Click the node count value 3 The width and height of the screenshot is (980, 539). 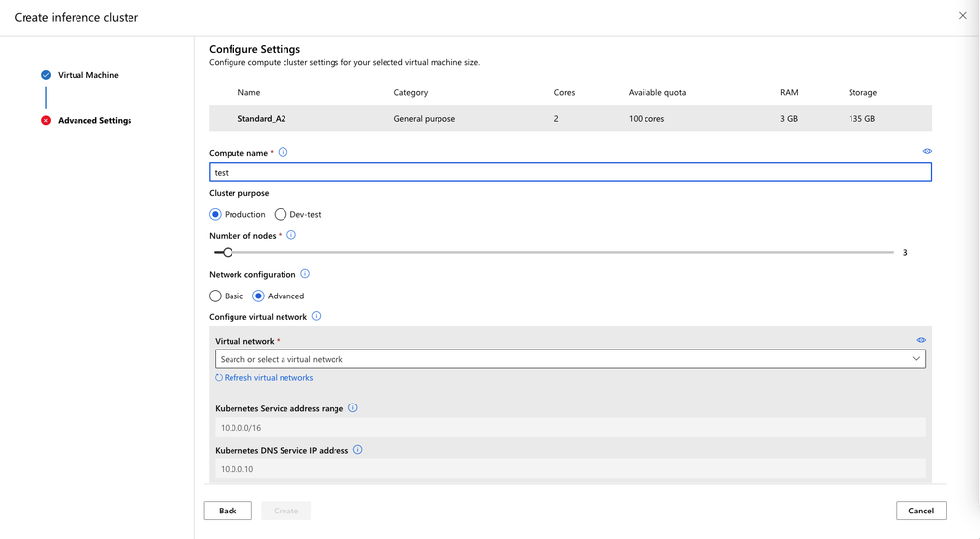coord(905,252)
